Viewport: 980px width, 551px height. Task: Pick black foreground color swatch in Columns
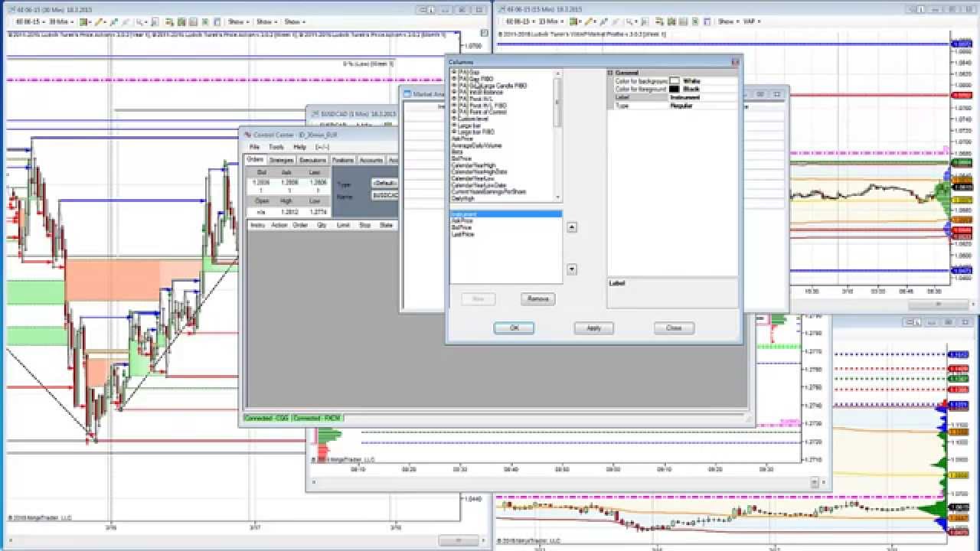tap(675, 90)
